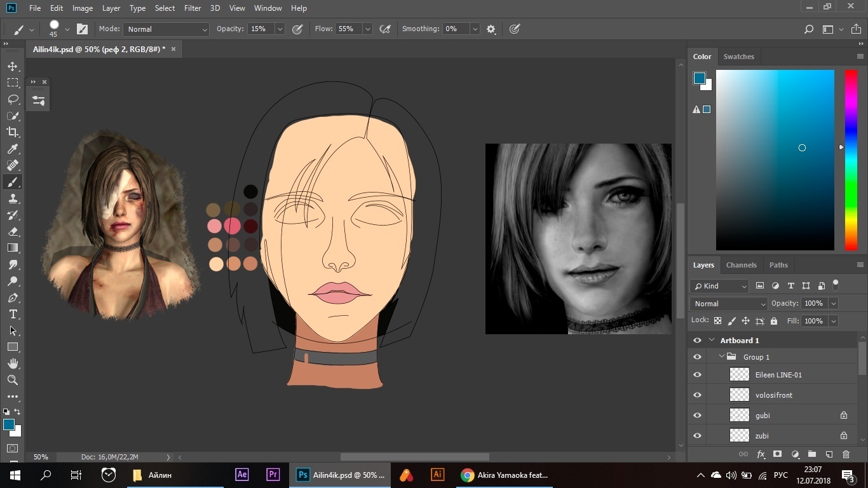The width and height of the screenshot is (868, 488).
Task: Collapse the Group 1 folder
Action: [722, 357]
